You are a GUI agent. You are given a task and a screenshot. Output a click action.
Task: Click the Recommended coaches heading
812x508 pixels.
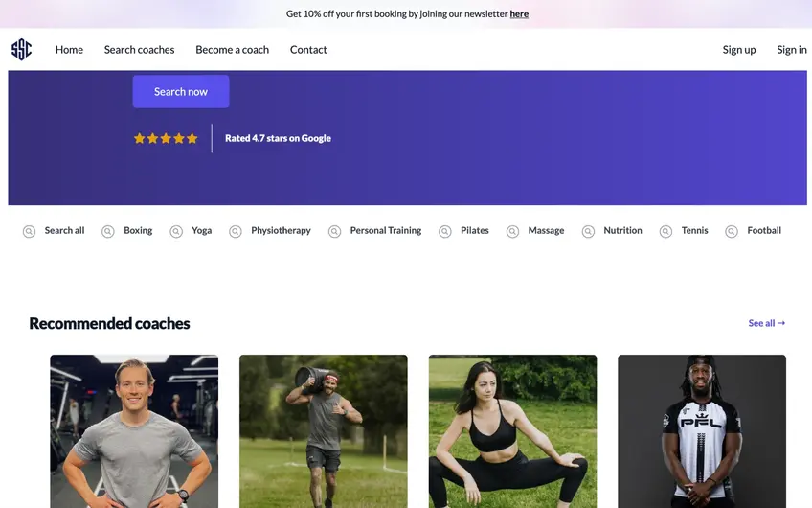(109, 323)
